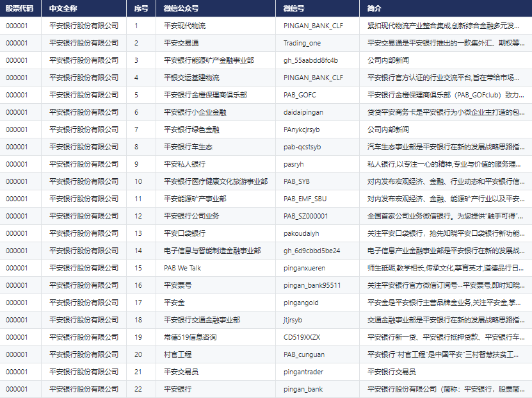The image size is (532, 398).
Task: Select the WeChat ID pingan_bank
Action: point(303,390)
